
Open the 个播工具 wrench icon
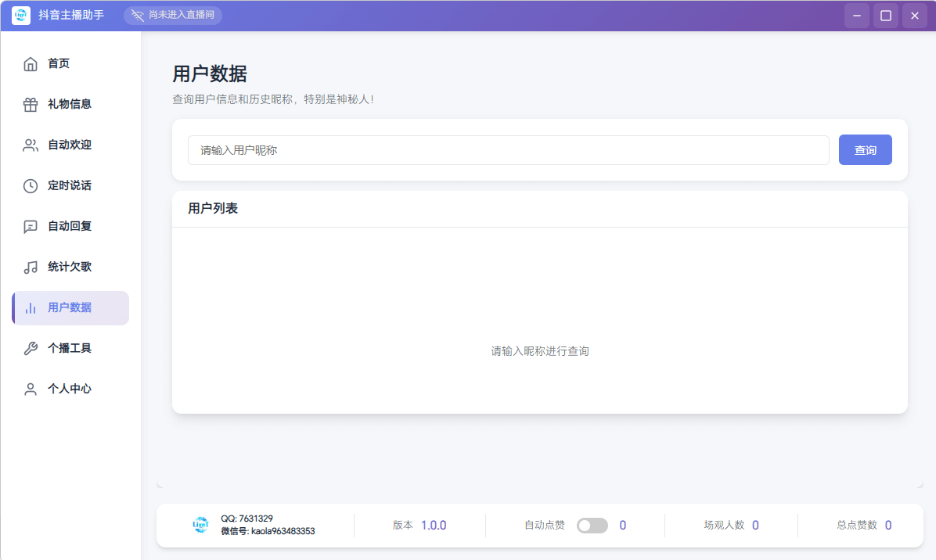pyautogui.click(x=30, y=348)
